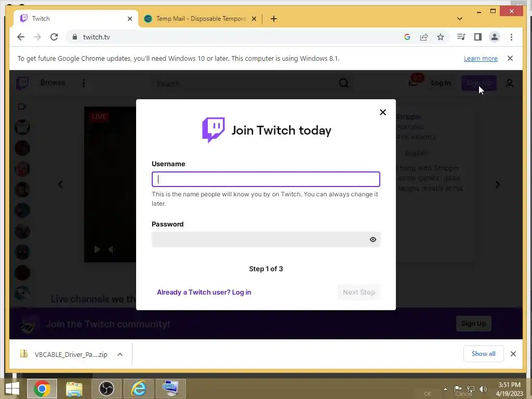Open the network tray icon
The image size is (532, 399).
click(x=471, y=389)
